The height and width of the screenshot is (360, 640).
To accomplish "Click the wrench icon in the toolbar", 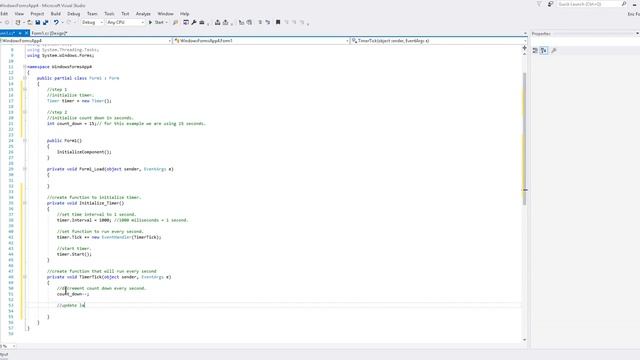I will point(194,22).
